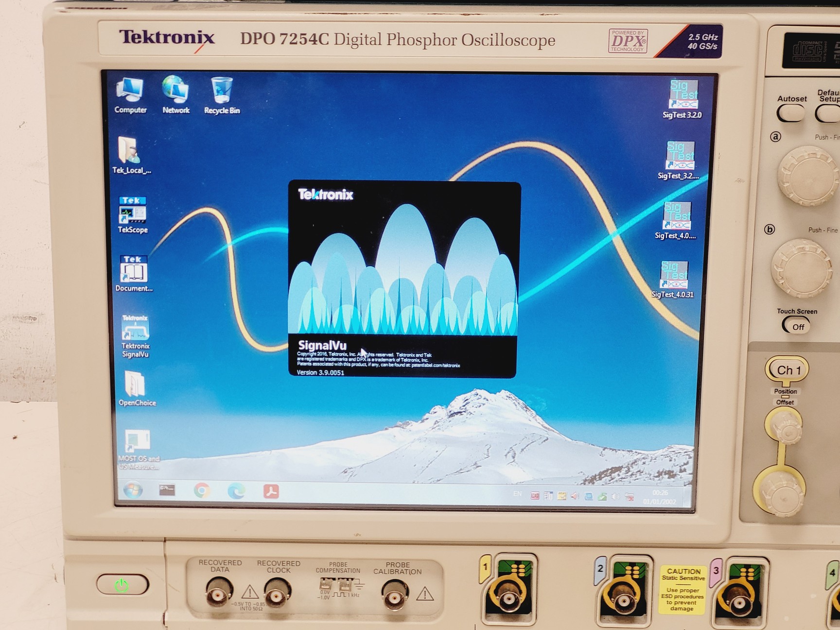Open the Tek_Local_ folder shortcut
The image size is (840, 630).
pos(131,155)
